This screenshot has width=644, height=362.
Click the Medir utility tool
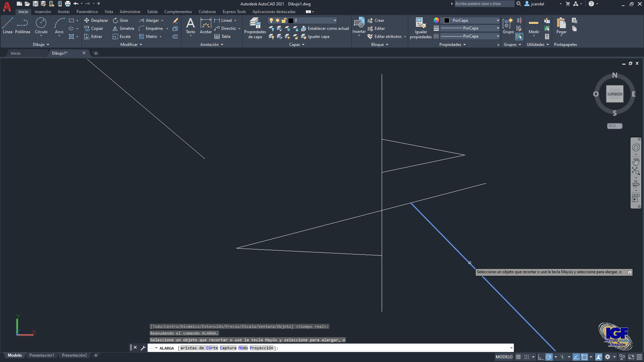pos(534,26)
